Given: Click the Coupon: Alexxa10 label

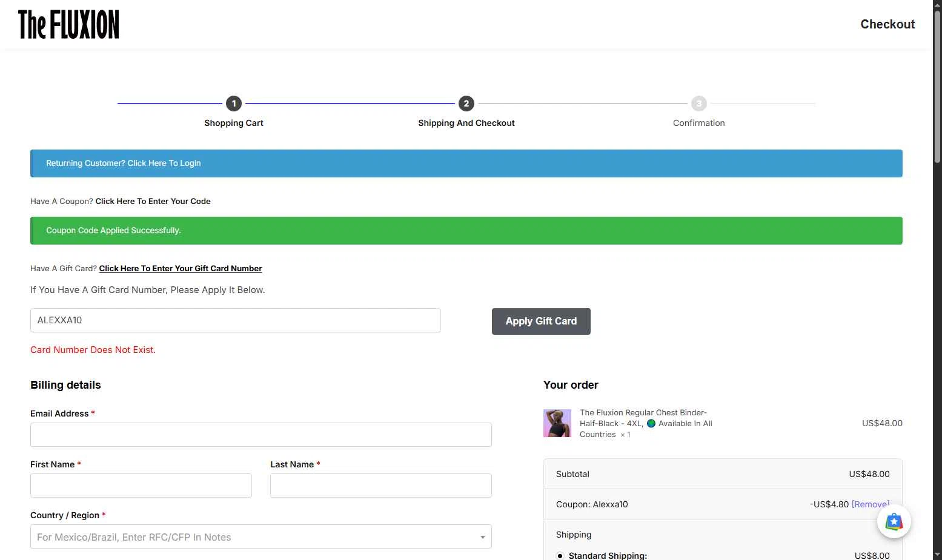Looking at the screenshot, I should [592, 504].
